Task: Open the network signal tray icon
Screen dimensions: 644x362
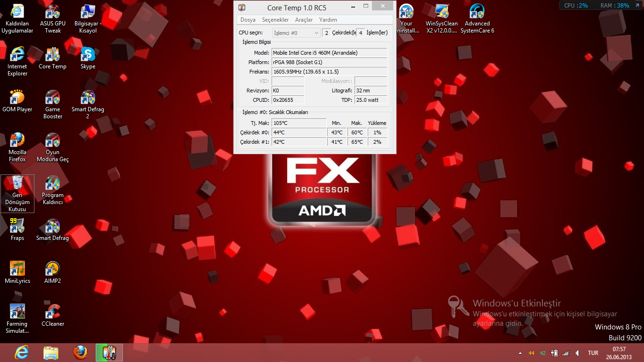Action: (566, 353)
